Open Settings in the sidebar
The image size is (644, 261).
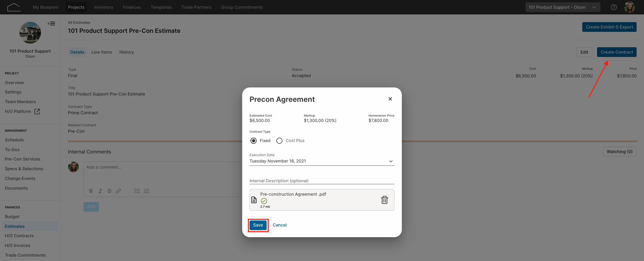tap(13, 92)
